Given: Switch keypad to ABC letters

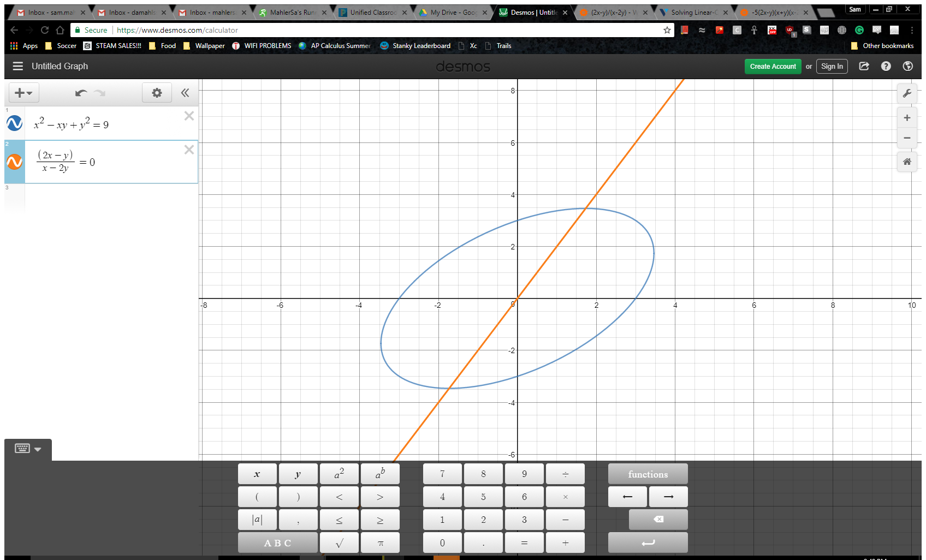Looking at the screenshot, I should pyautogui.click(x=277, y=543).
